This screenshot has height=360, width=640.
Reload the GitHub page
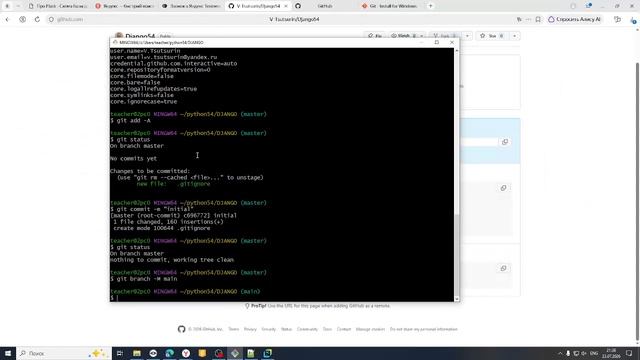click(x=37, y=19)
